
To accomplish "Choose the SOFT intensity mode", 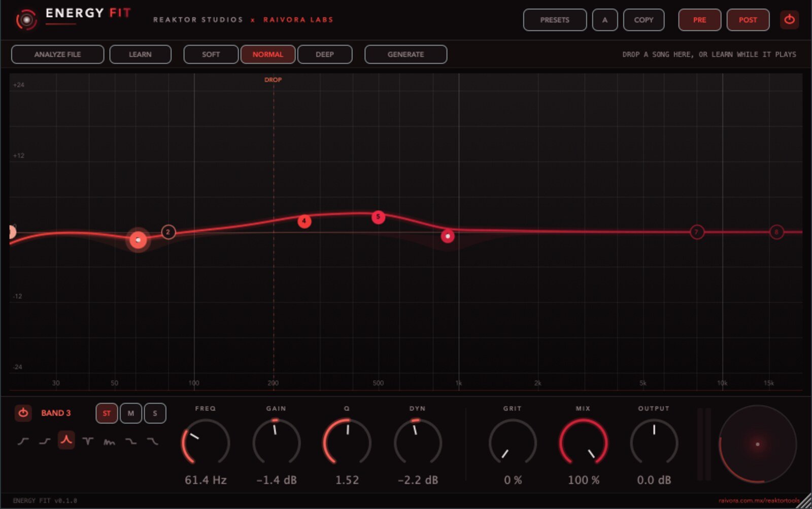I will [211, 54].
